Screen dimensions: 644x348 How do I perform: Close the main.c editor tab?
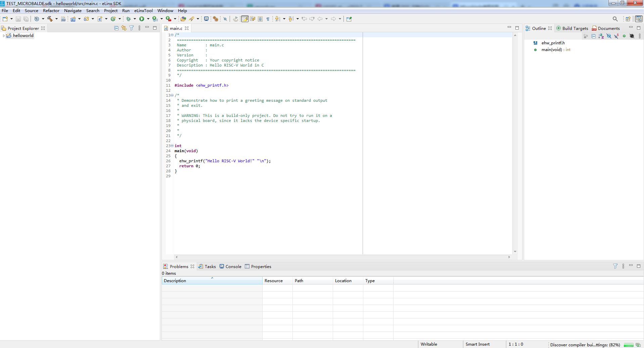click(x=187, y=29)
